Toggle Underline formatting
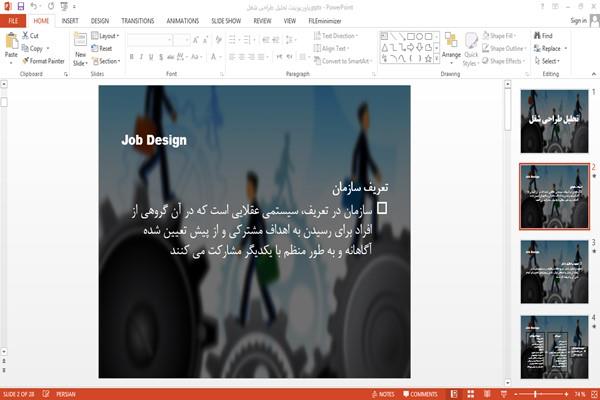600x400 pixels. tap(151, 57)
